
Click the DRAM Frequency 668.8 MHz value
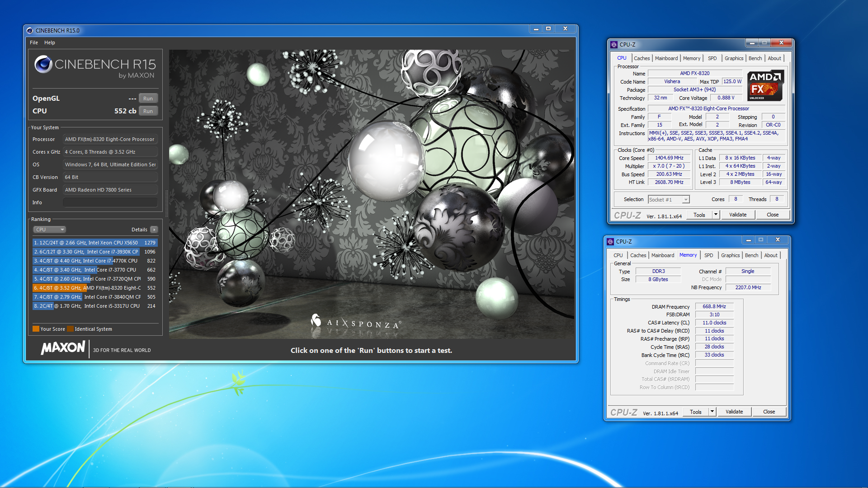(714, 306)
